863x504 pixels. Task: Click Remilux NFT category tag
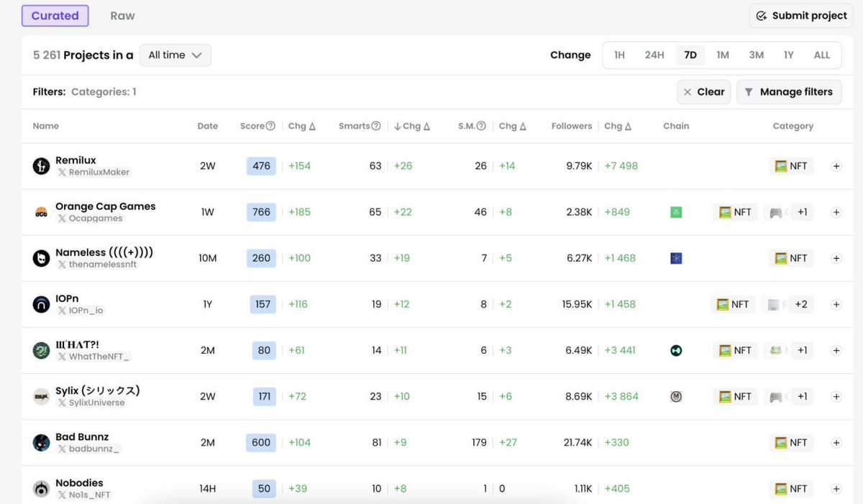tap(791, 166)
